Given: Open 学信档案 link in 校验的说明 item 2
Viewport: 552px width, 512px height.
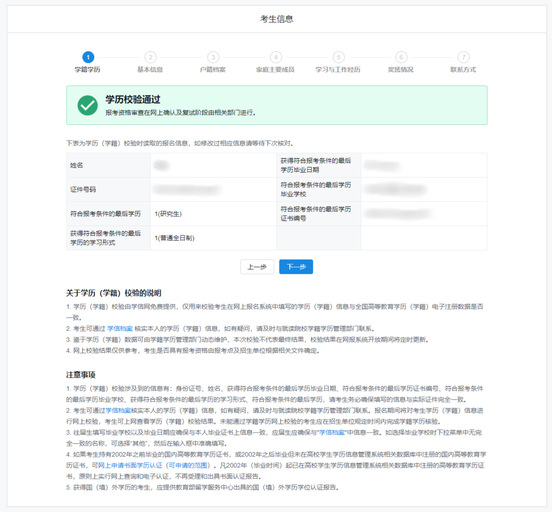Looking at the screenshot, I should 120,329.
